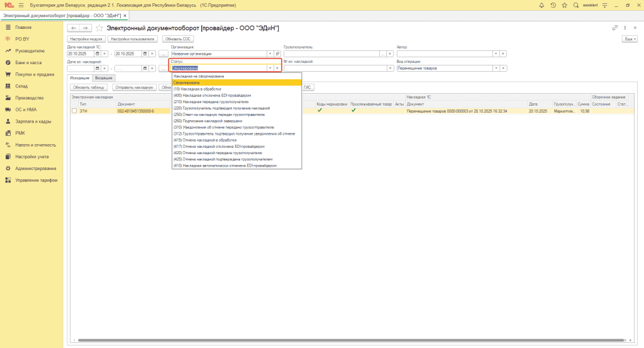Screen dimensions: 644x348
Task: Tick the checkbox on the ЭТН row
Action: pyautogui.click(x=74, y=111)
